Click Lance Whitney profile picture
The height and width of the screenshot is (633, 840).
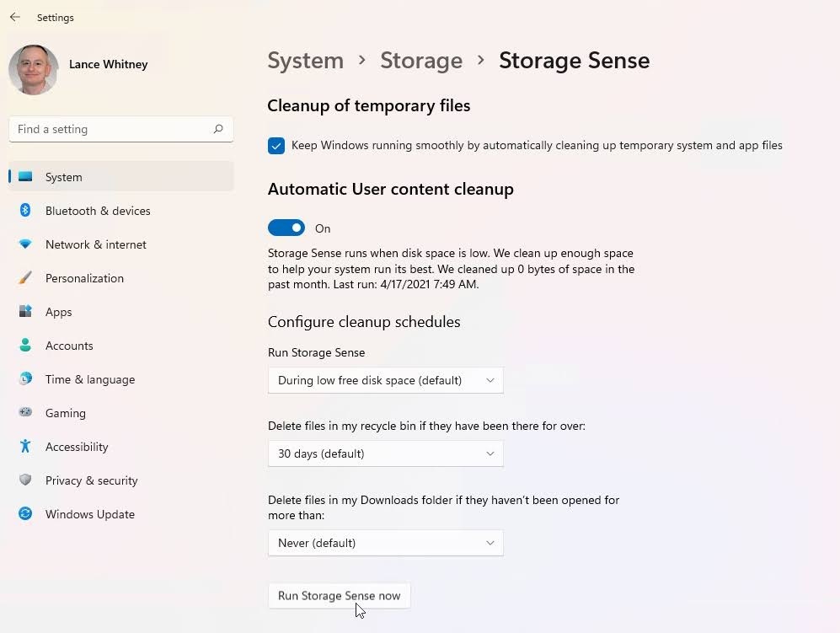coord(33,70)
